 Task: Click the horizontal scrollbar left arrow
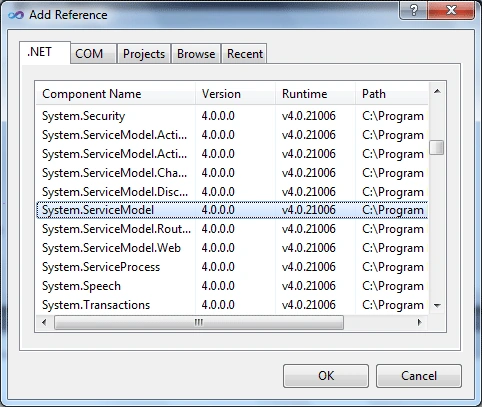coord(44,322)
